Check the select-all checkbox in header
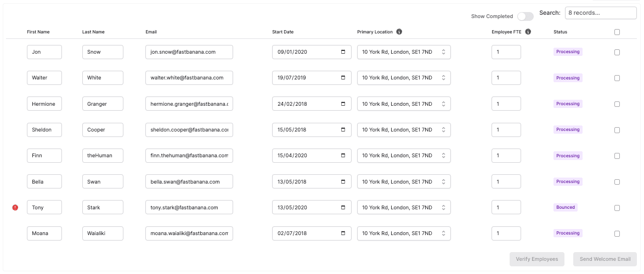The image size is (644, 274). [617, 32]
